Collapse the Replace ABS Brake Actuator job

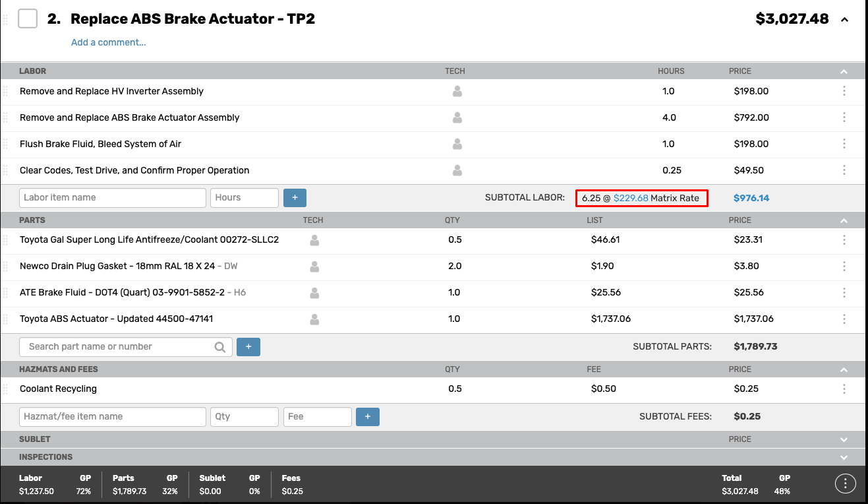pyautogui.click(x=844, y=20)
